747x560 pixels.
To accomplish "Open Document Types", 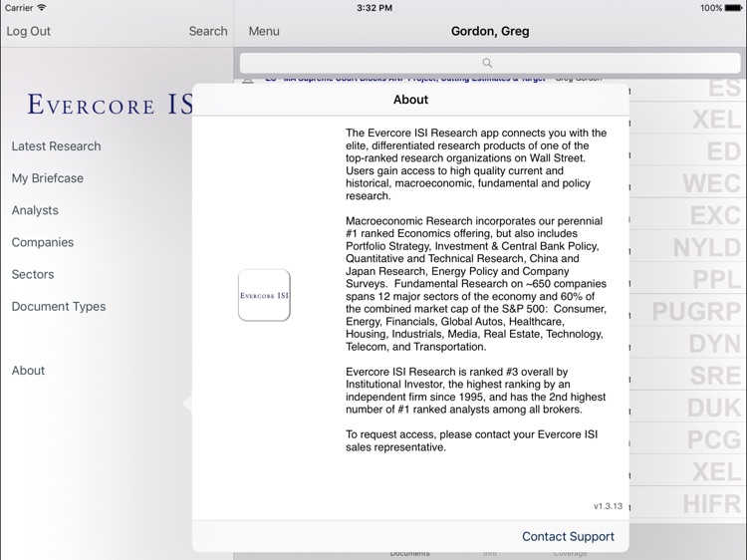I will 59,307.
